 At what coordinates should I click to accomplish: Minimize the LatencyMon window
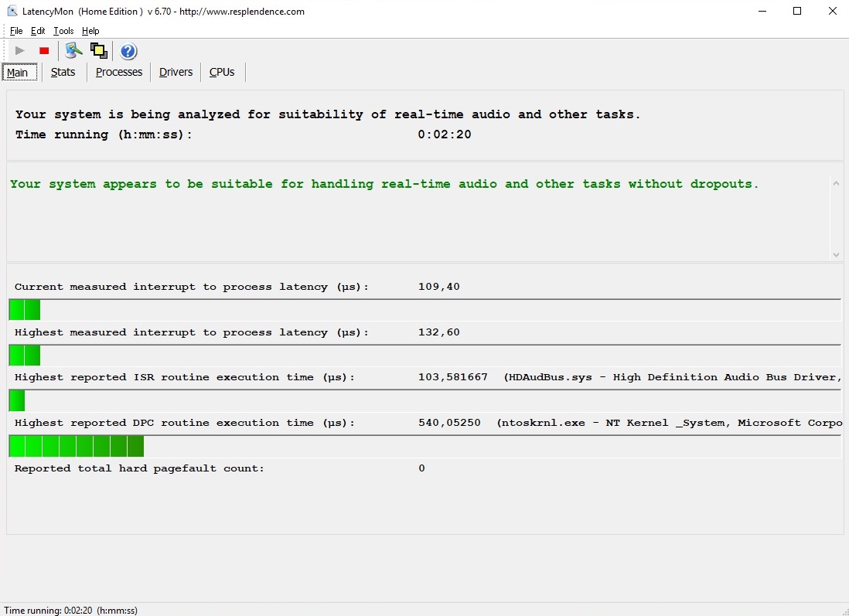(x=762, y=11)
